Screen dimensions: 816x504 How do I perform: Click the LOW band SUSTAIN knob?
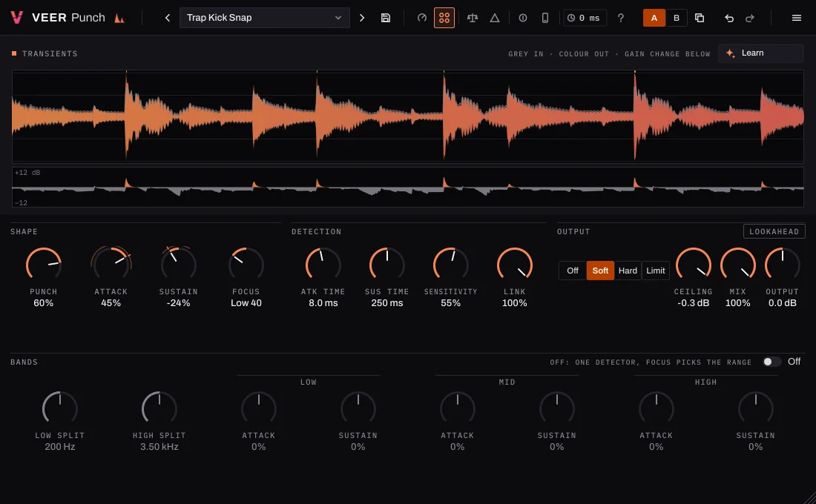tap(358, 409)
